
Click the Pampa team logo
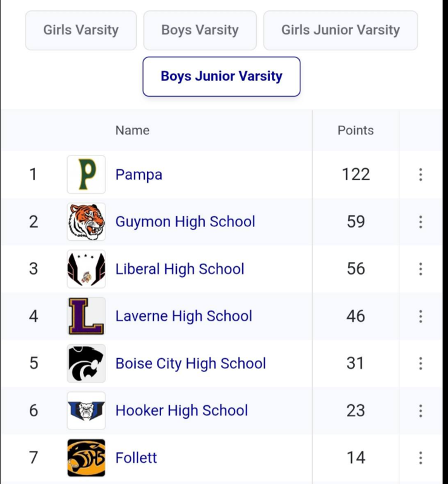click(x=86, y=175)
